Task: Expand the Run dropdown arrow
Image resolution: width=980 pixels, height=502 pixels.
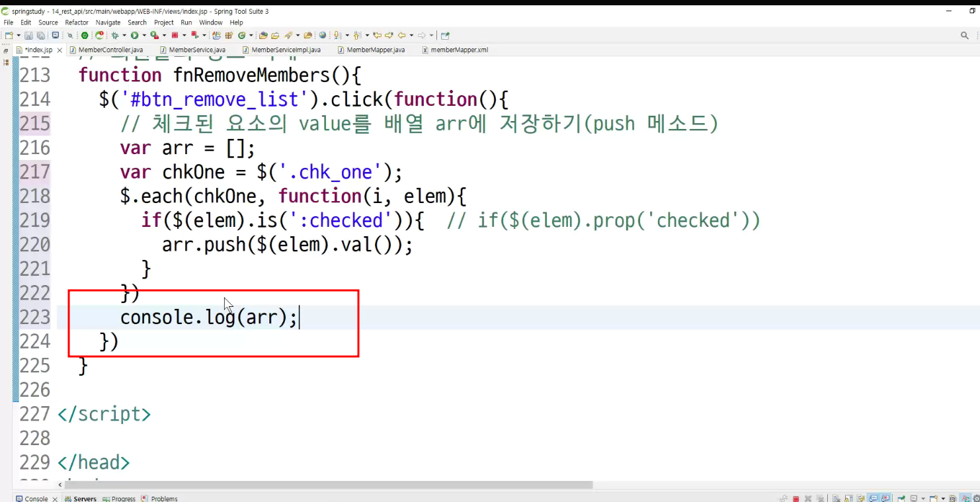Action: pos(144,35)
